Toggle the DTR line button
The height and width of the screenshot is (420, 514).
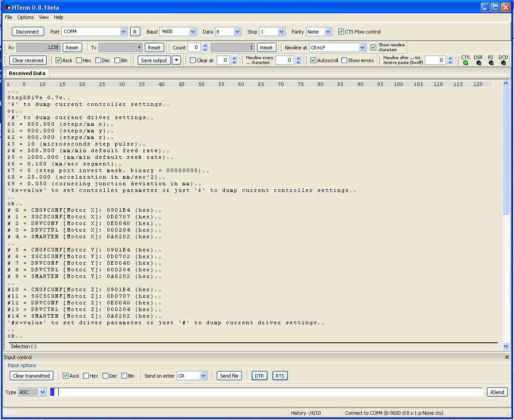coord(259,376)
